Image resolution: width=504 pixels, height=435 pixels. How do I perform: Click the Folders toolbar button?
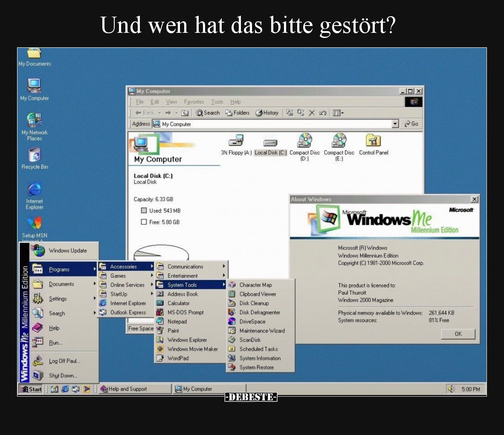tap(237, 113)
